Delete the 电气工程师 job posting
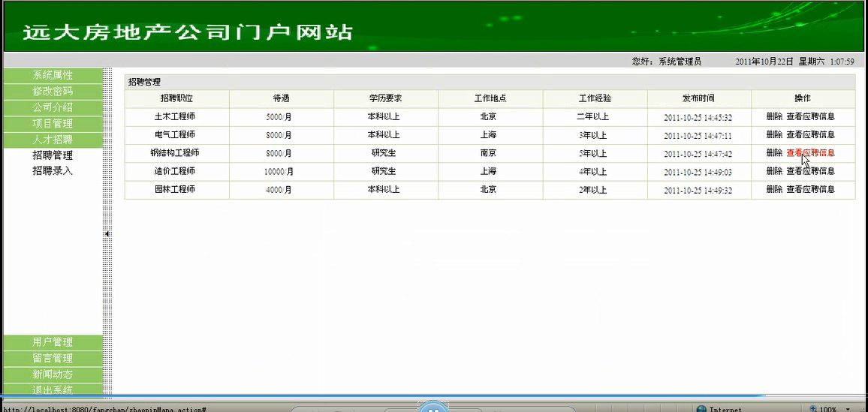The width and height of the screenshot is (868, 412). pyautogui.click(x=774, y=134)
